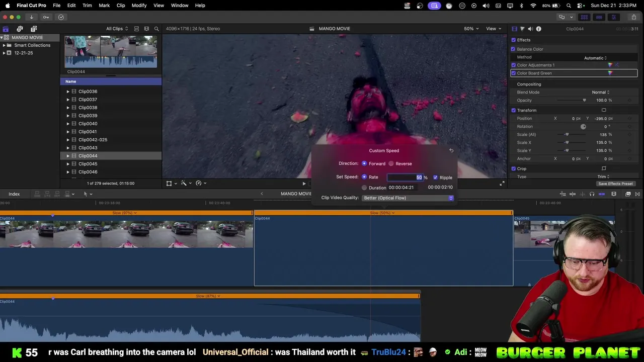The height and width of the screenshot is (362, 644).
Task: Expand the 12-21-25 event
Action: (4, 53)
